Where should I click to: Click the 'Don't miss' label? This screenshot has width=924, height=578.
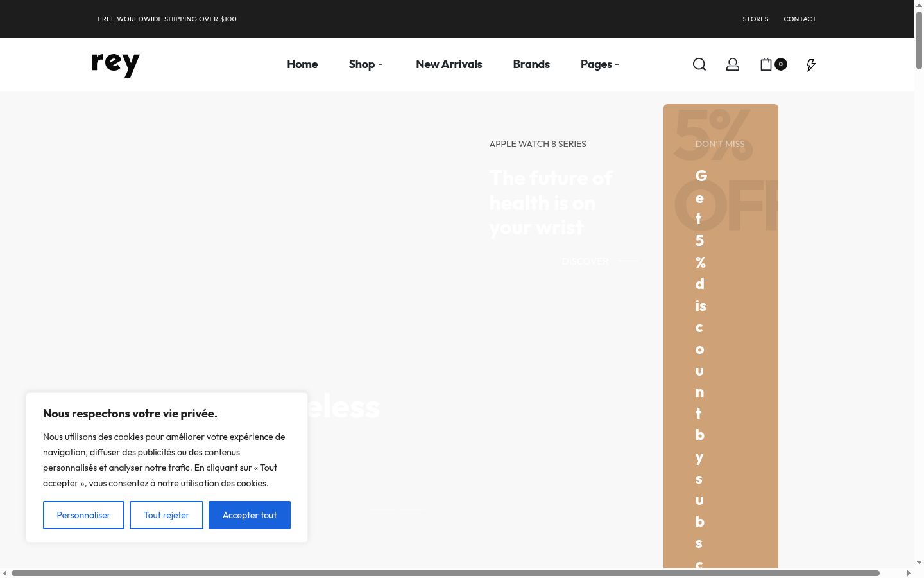(x=720, y=144)
